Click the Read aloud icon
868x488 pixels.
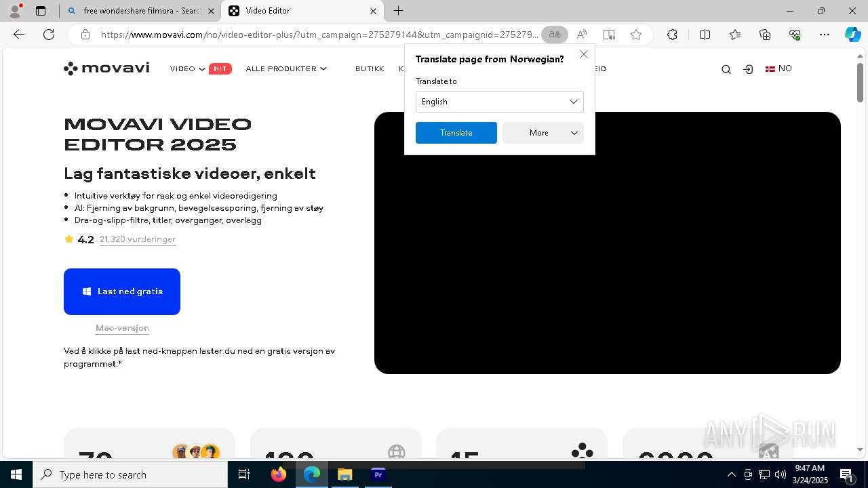pyautogui.click(x=582, y=35)
